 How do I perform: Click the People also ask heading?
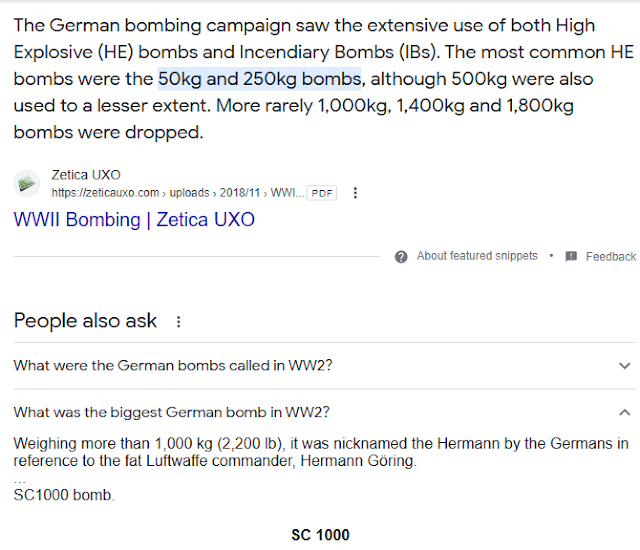(85, 321)
